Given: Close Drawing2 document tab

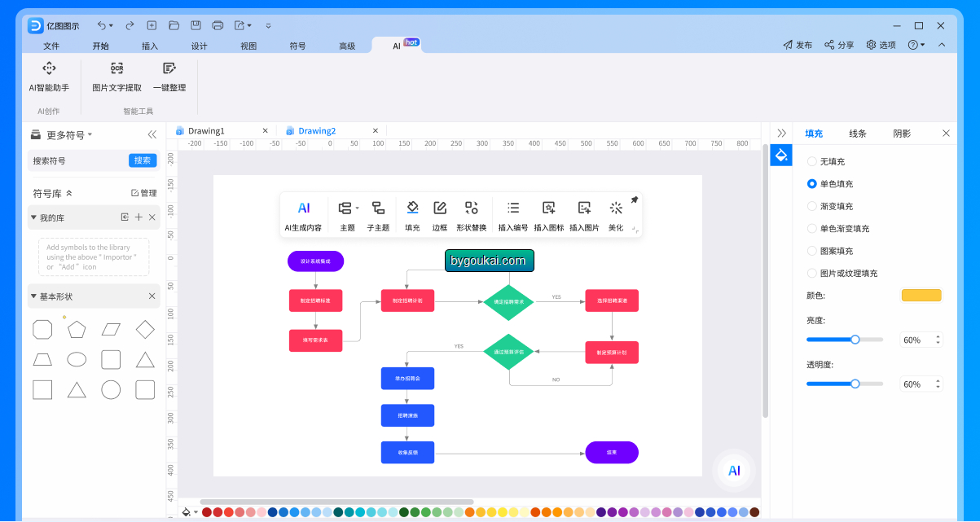Looking at the screenshot, I should pyautogui.click(x=375, y=130).
